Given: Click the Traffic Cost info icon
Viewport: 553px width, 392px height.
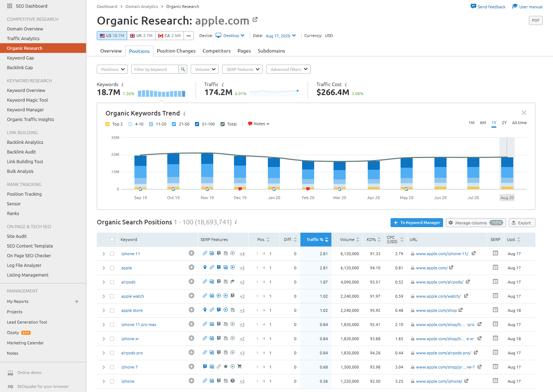Looking at the screenshot, I should (346, 84).
